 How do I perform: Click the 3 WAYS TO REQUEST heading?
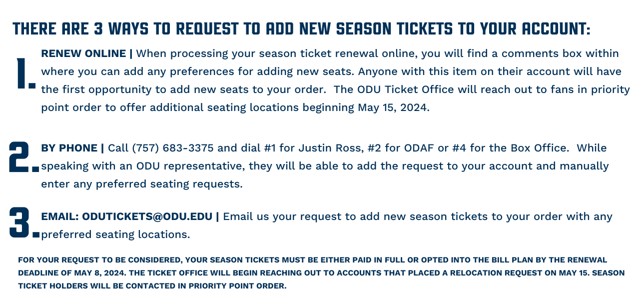pyautogui.click(x=301, y=28)
